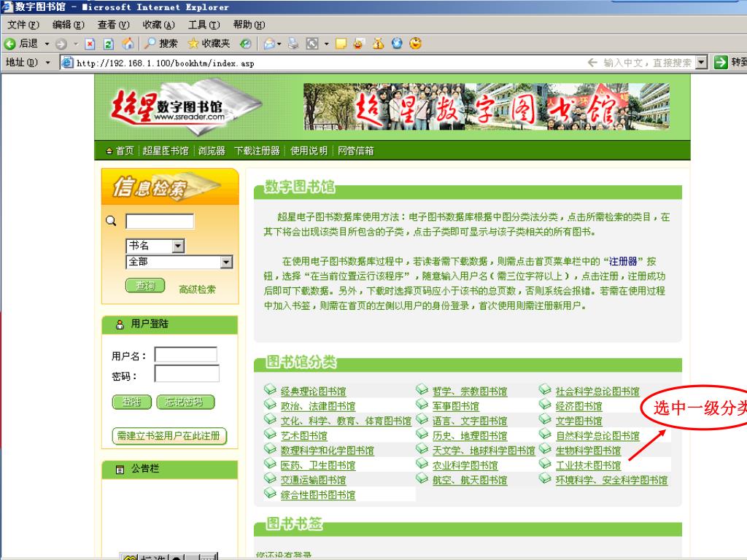Click the 超星 ssreader.com logo
This screenshot has width=747, height=560.
click(x=186, y=107)
